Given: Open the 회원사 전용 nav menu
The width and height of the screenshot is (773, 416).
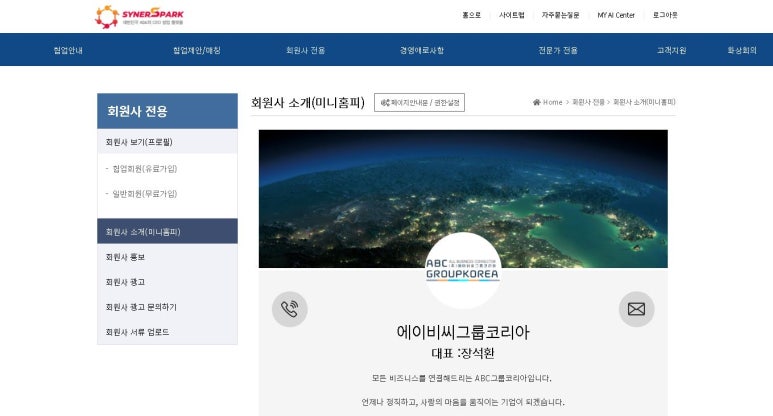Looking at the screenshot, I should click(305, 50).
